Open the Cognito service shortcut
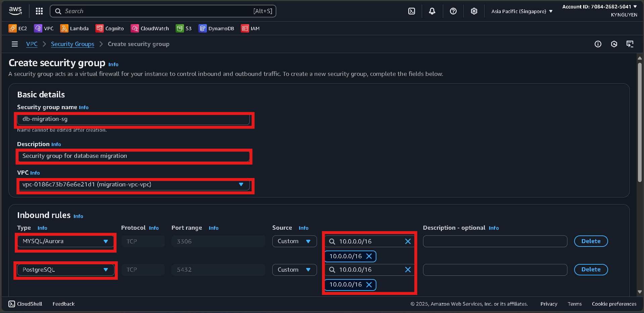This screenshot has width=644, height=313. [x=109, y=28]
